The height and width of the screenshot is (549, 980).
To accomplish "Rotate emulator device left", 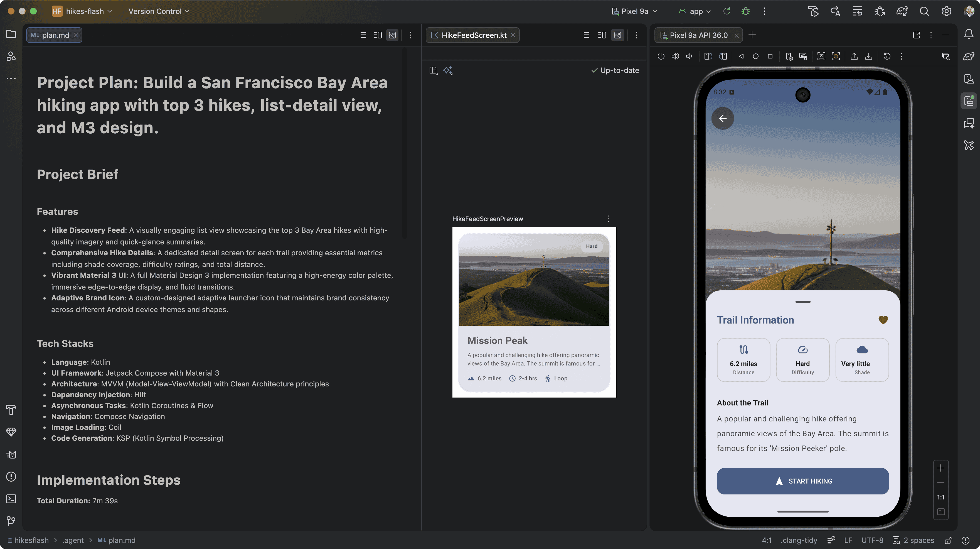I will coord(708,56).
